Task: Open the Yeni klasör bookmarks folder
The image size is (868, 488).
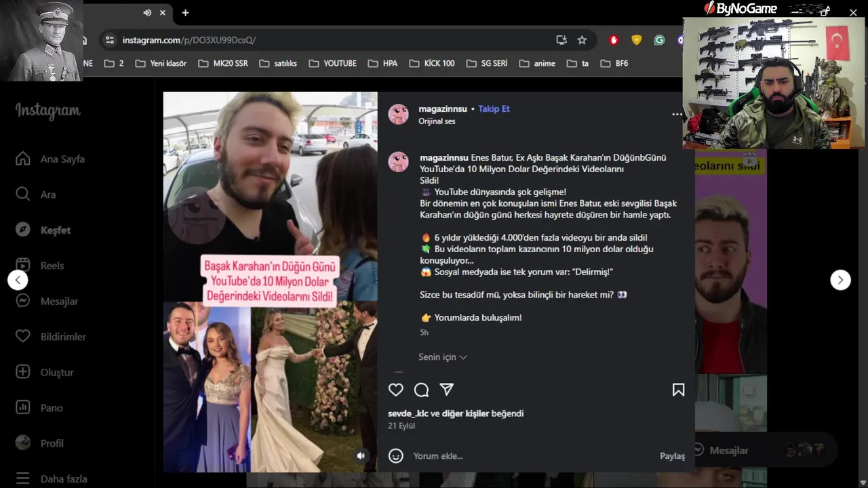Action: pos(161,63)
